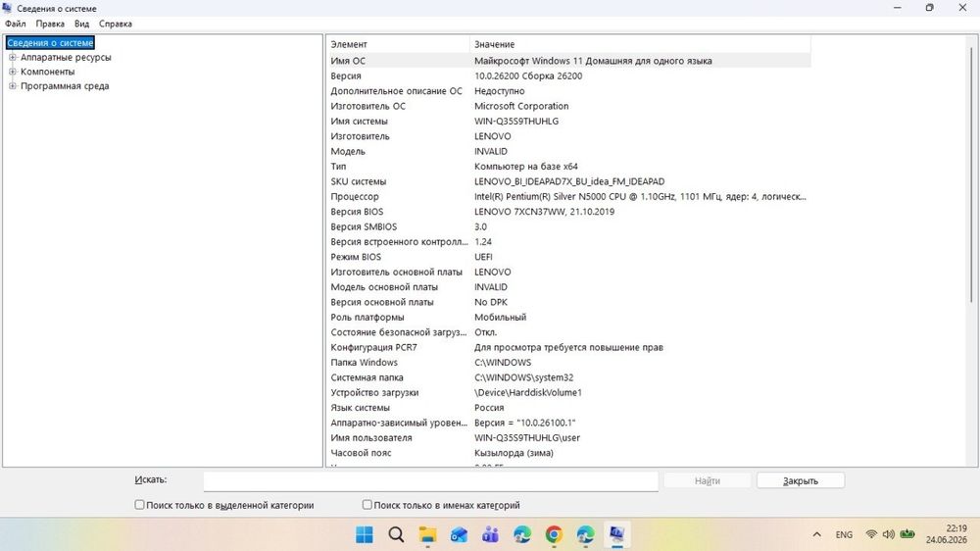The image size is (980, 551).
Task: Enable Поиск только в именах категорий checkbox
Action: click(x=367, y=505)
